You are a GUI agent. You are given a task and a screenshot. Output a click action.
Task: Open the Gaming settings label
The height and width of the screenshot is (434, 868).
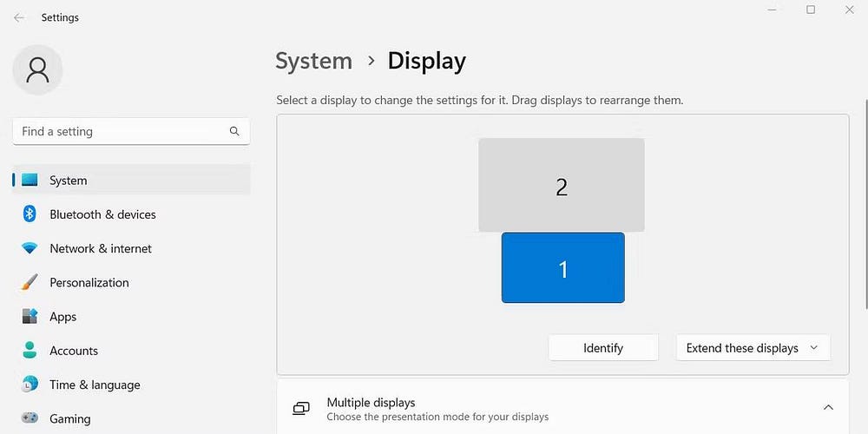[69, 419]
